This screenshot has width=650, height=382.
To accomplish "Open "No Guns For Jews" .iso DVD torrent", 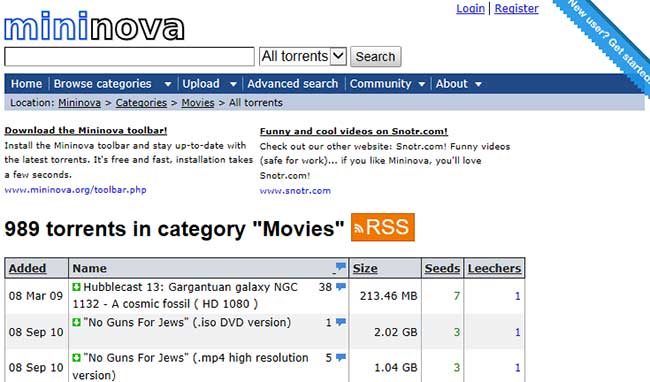I will coord(187,322).
